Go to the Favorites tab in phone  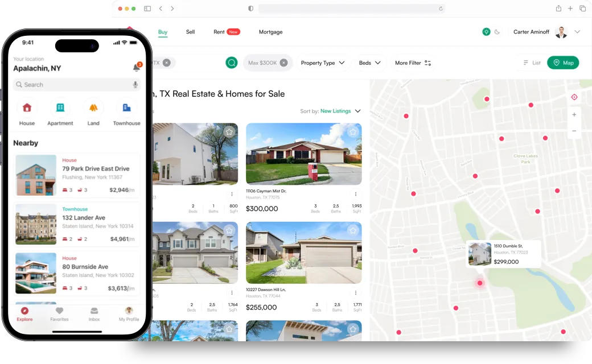coord(59,314)
